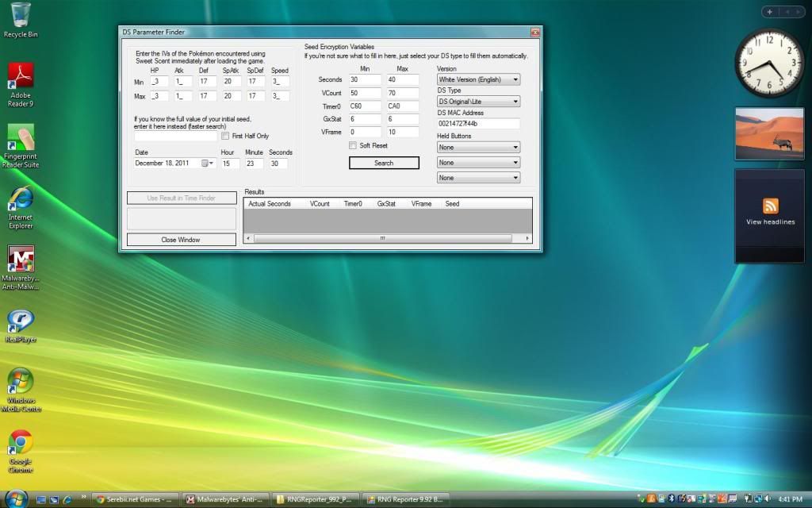Image resolution: width=812 pixels, height=508 pixels.
Task: Launch Google Chrome from the desktop
Action: 20,451
